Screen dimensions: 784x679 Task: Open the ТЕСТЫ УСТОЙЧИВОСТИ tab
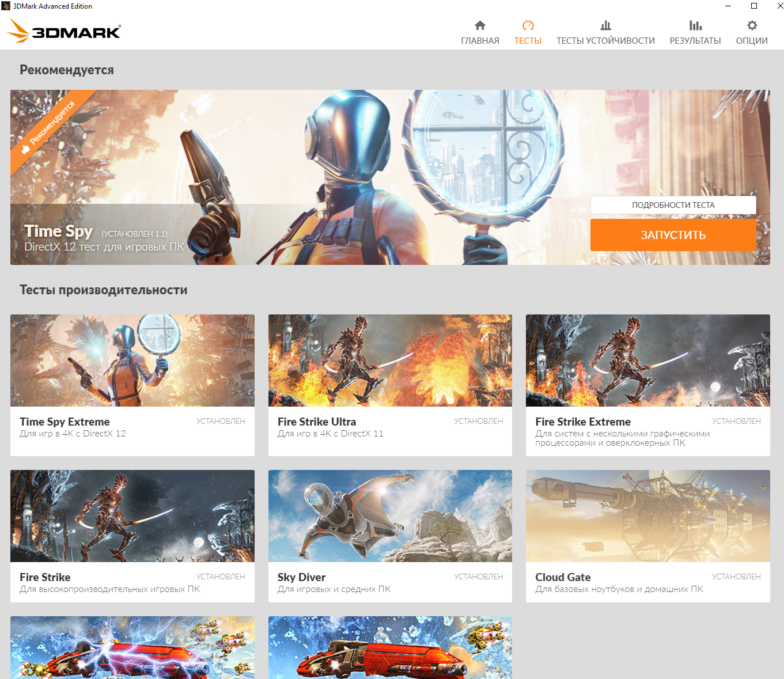coord(605,41)
